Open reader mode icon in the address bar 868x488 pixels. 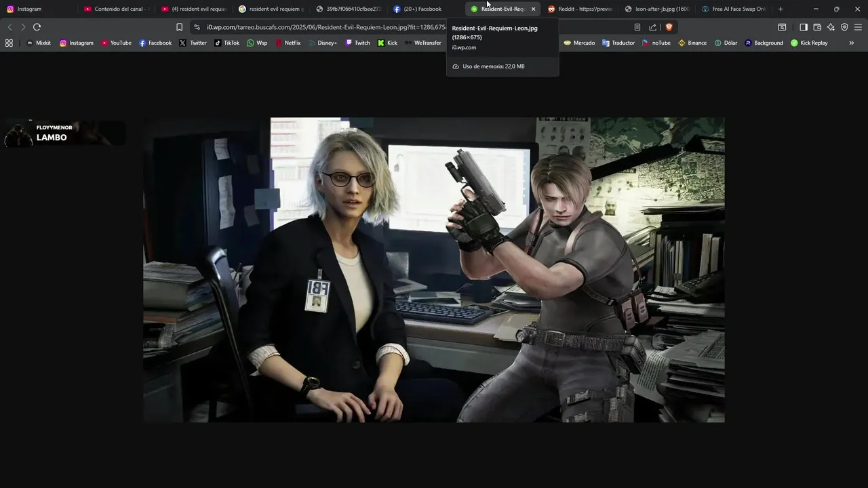[x=637, y=27]
